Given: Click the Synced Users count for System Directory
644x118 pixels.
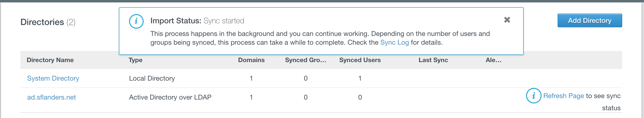Looking at the screenshot, I should pyautogui.click(x=360, y=78).
